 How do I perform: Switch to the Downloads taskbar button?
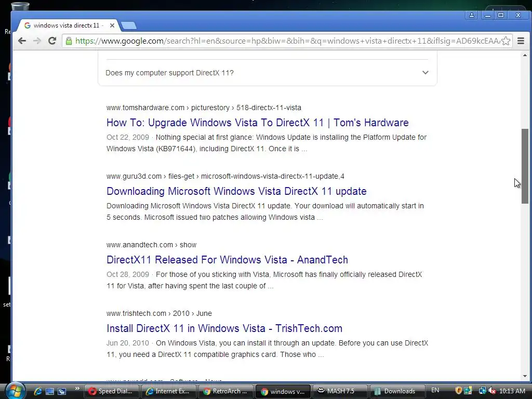coord(397,391)
